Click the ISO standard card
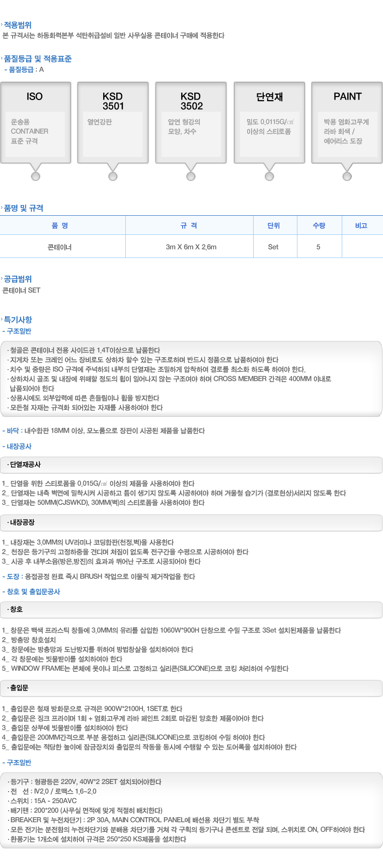This screenshot has height=868, width=383. point(35,122)
